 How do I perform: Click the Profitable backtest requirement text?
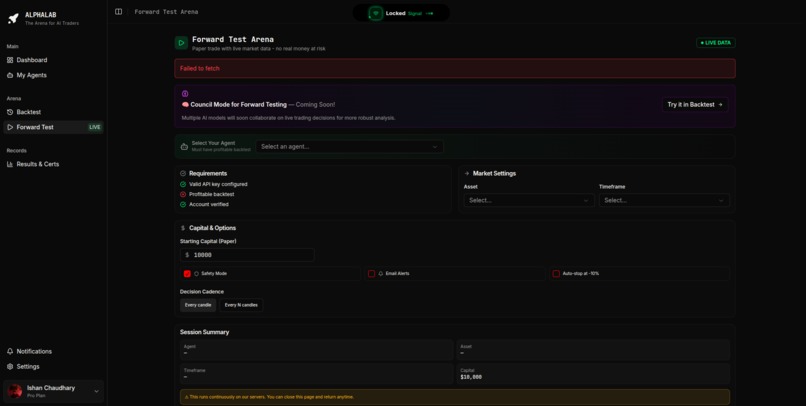pos(211,194)
